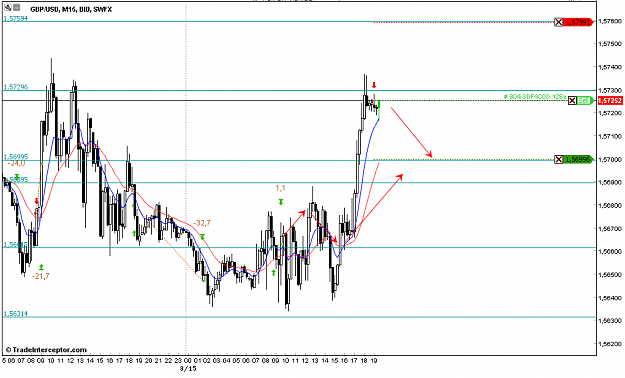625x378 pixels.
Task: Click the green order ID label above Sell line
Action: pyautogui.click(x=535, y=96)
